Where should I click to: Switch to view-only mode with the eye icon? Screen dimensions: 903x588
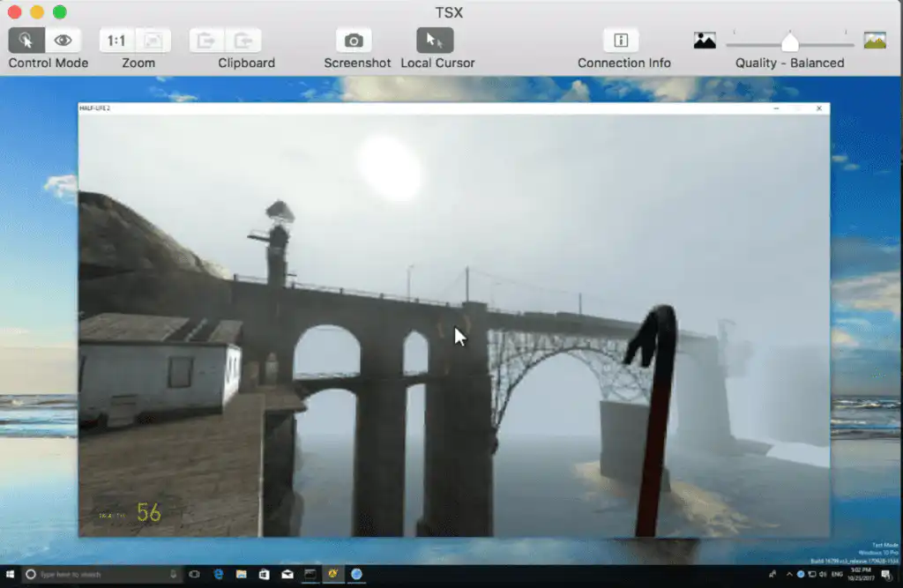pyautogui.click(x=63, y=41)
